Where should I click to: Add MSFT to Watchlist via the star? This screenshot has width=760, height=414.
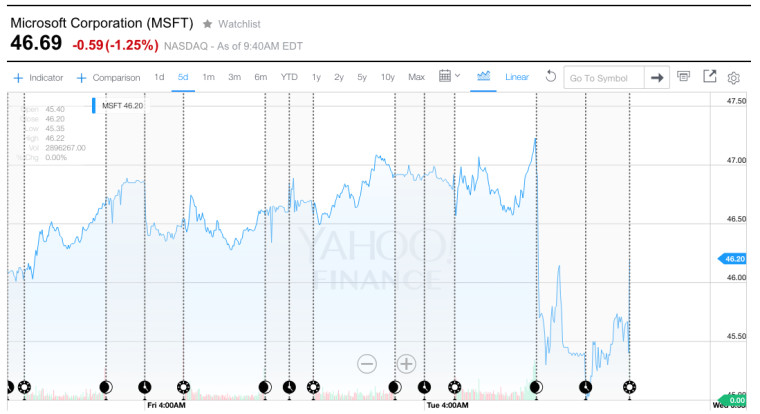[207, 22]
